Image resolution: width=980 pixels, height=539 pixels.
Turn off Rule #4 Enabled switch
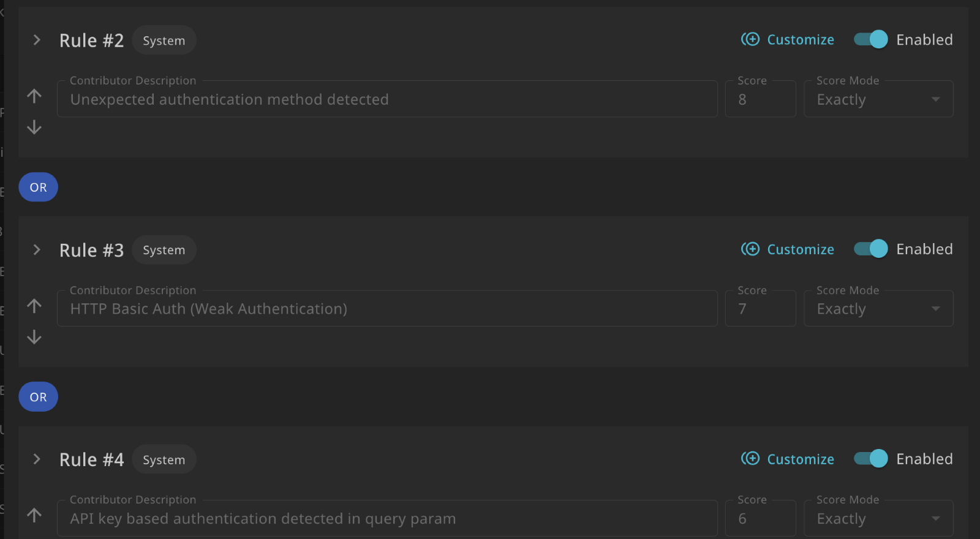871,458
